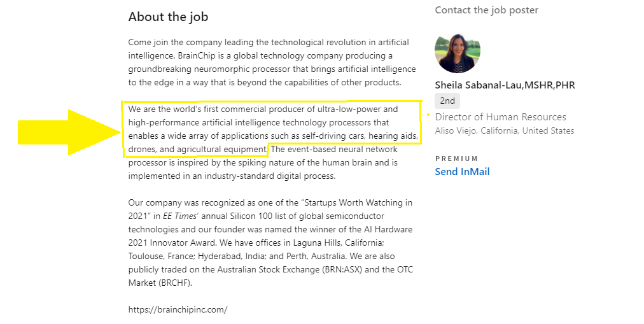Click the Send InMail link
This screenshot has width=644, height=324.
(462, 172)
